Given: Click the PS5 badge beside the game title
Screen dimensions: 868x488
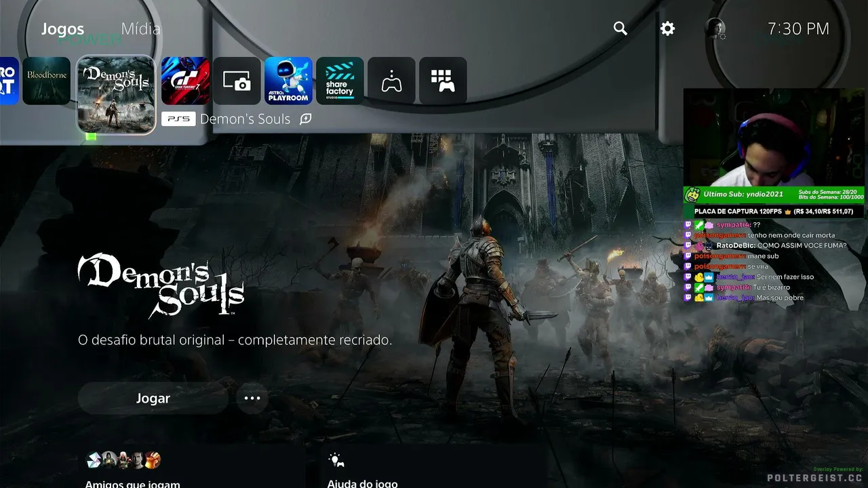Looking at the screenshot, I should point(179,119).
